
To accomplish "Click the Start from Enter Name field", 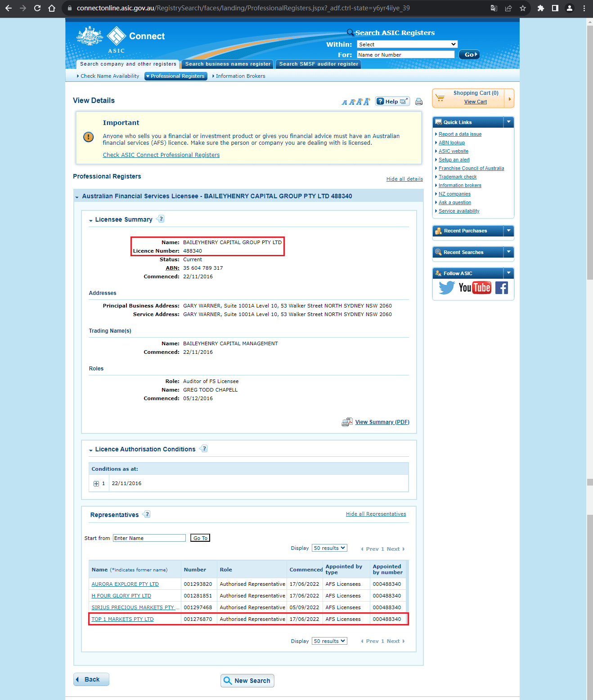I will (x=149, y=538).
